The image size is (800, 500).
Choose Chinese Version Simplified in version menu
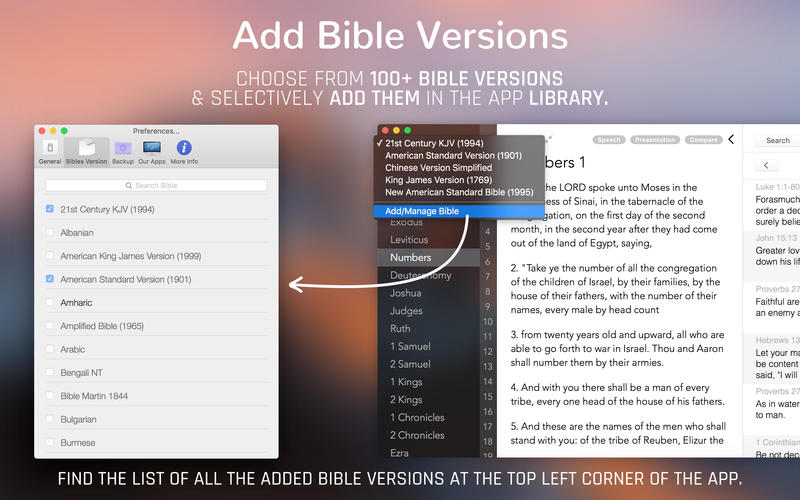tap(459, 168)
